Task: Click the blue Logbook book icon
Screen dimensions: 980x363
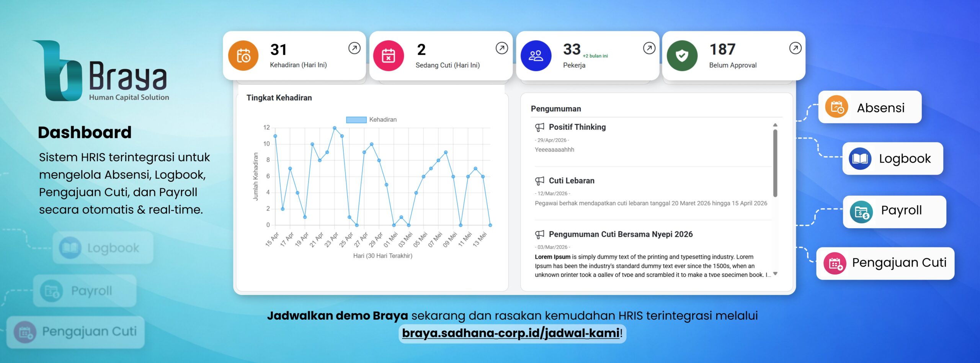Action: (x=860, y=159)
